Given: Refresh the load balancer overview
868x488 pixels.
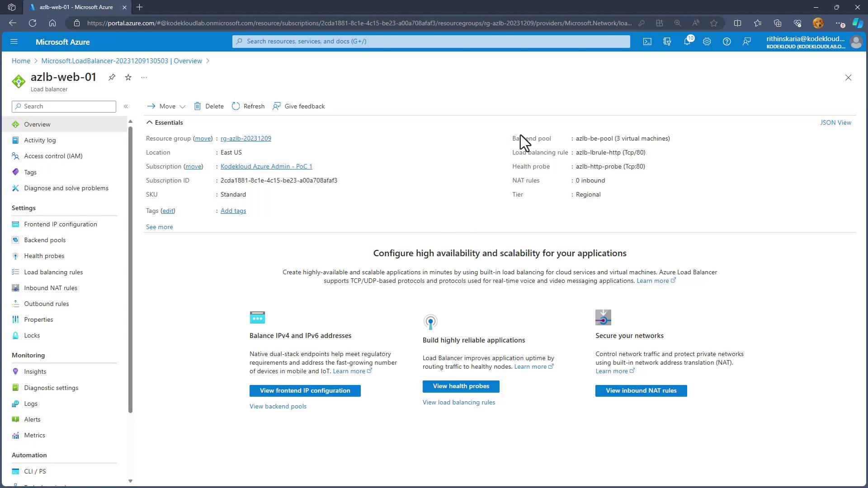Looking at the screenshot, I should [248, 106].
